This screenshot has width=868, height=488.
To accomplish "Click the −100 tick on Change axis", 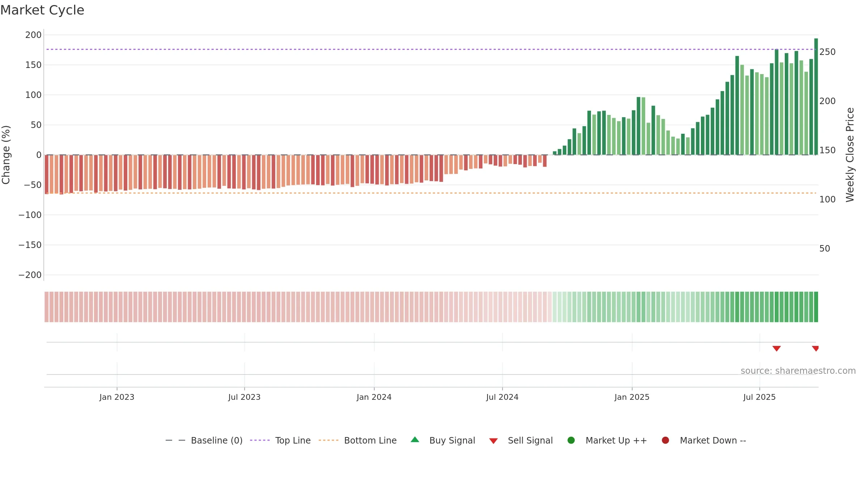I will tap(30, 215).
